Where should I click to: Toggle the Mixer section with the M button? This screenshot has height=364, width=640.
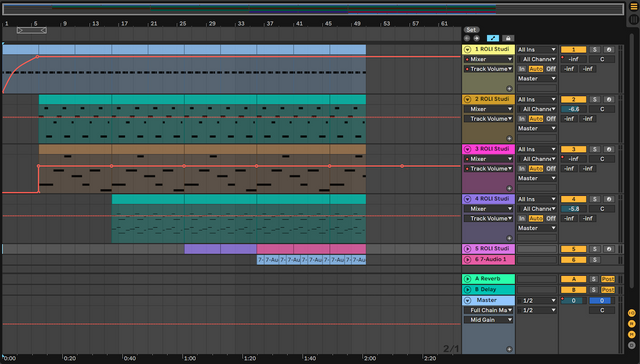(x=631, y=334)
